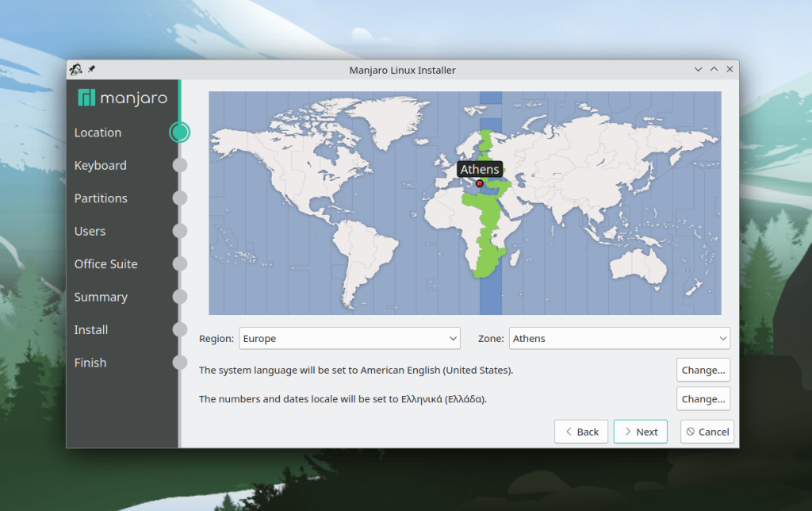Click Next to proceed to Keyboard setup
Image resolution: width=812 pixels, height=511 pixels.
640,431
